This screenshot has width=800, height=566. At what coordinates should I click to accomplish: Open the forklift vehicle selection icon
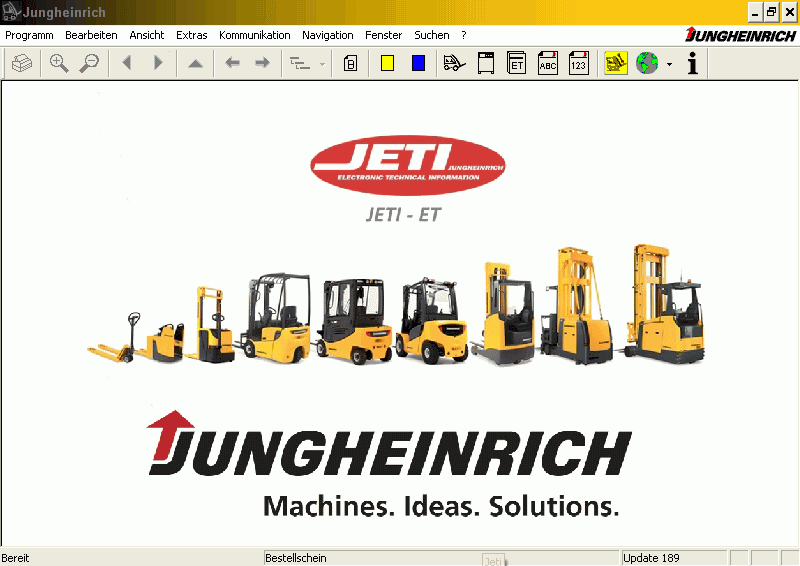pos(455,63)
